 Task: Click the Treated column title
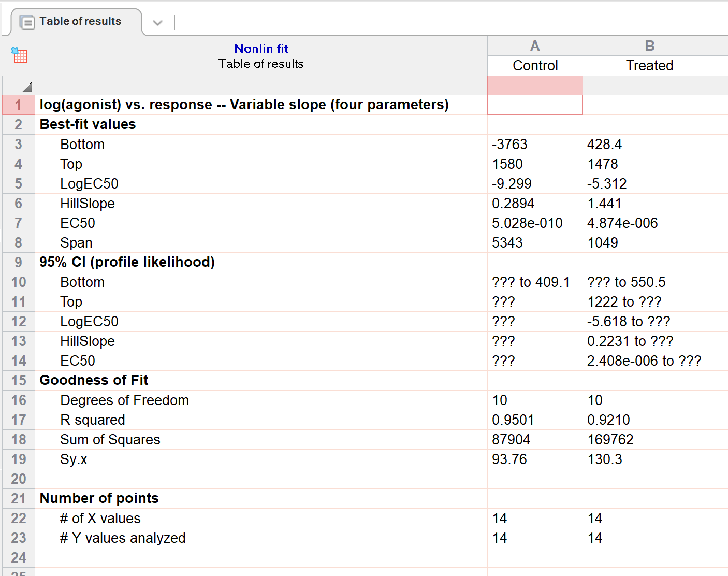point(649,66)
